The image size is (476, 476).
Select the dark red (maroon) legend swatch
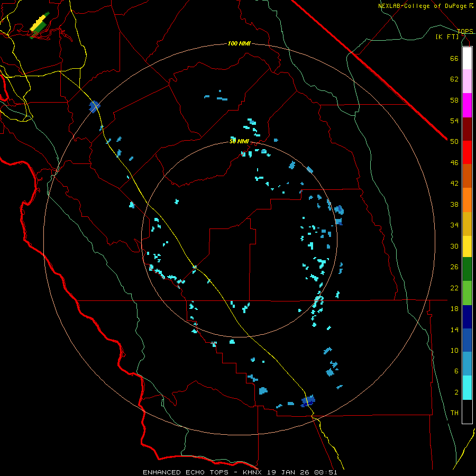click(x=467, y=129)
